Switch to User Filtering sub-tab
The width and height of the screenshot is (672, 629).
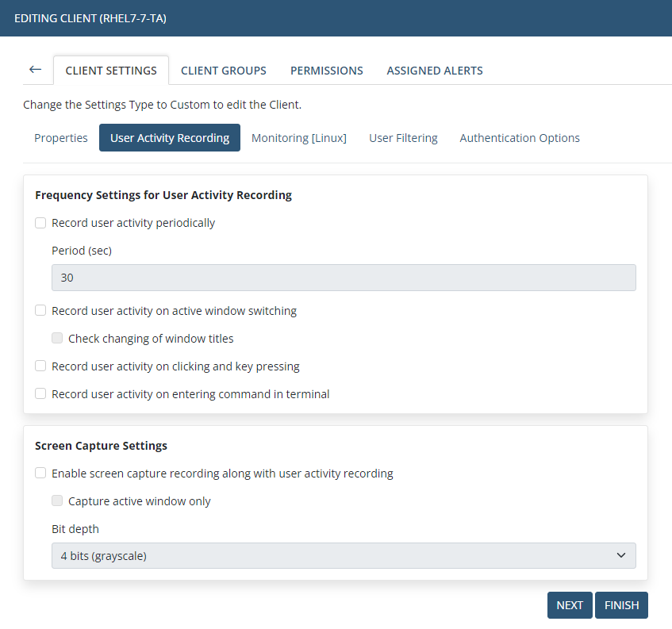(403, 138)
